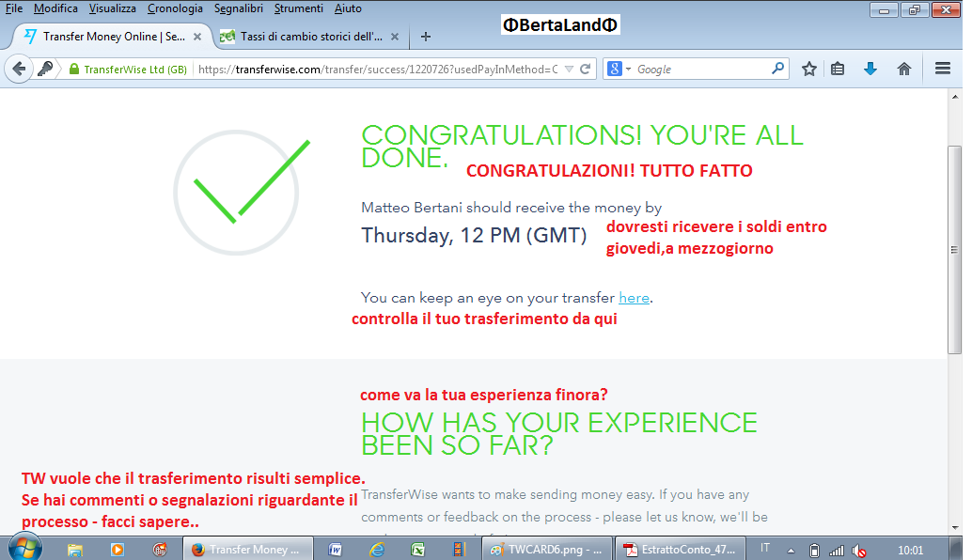Go to the home page icon
This screenshot has height=560, width=972.
click(x=903, y=69)
